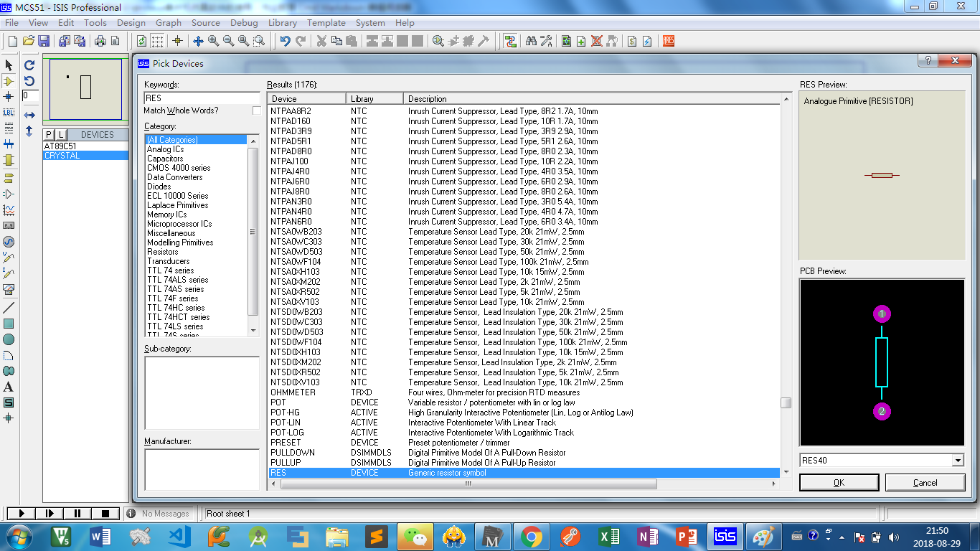Viewport: 980px width, 551px height.
Task: Click the binoculars search icon
Action: click(x=531, y=41)
